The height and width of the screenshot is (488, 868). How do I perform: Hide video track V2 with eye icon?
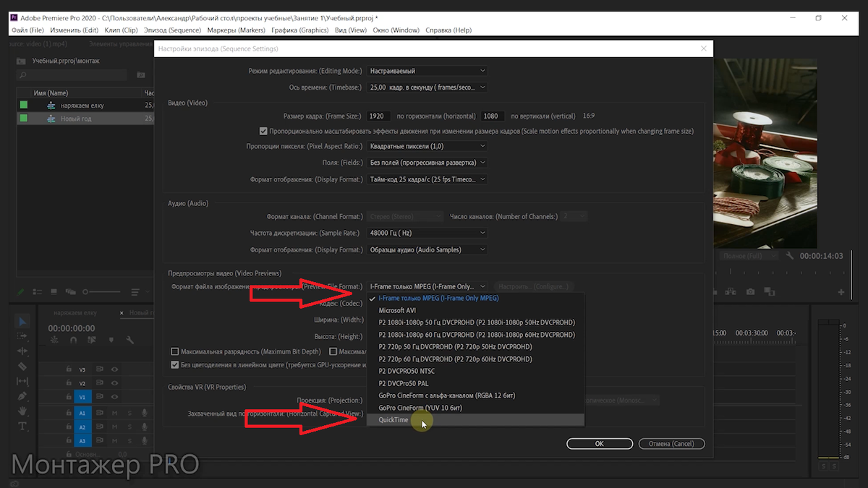(114, 383)
